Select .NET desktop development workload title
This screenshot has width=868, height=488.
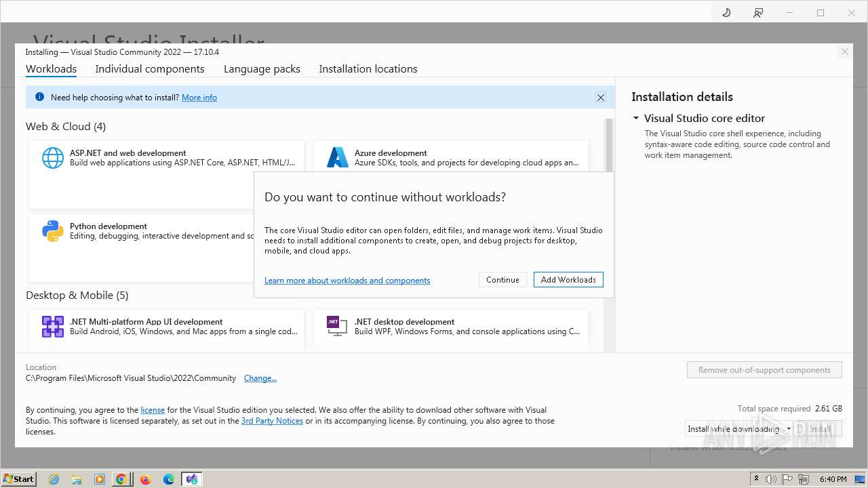(x=404, y=322)
